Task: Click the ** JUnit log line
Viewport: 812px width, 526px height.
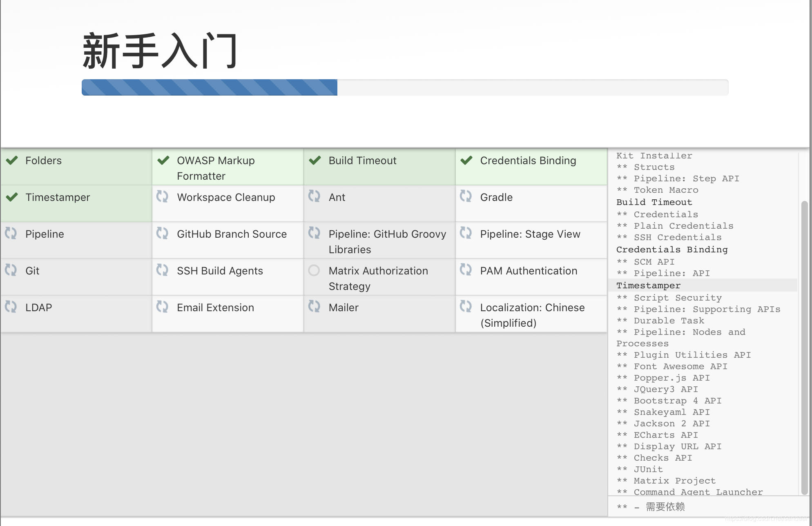Action: (640, 469)
